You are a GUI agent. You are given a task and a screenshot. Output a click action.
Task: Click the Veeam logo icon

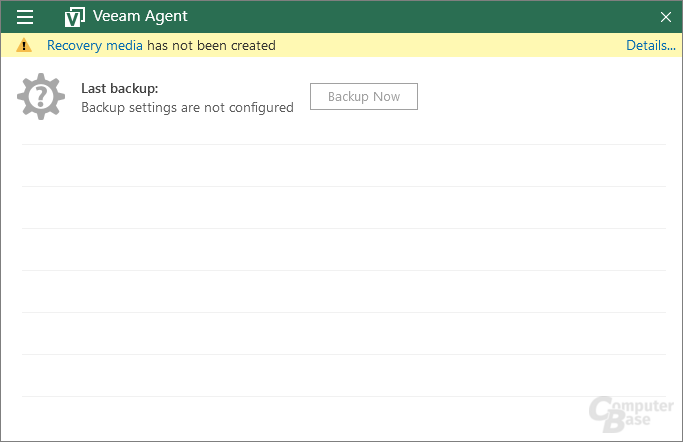tap(74, 17)
